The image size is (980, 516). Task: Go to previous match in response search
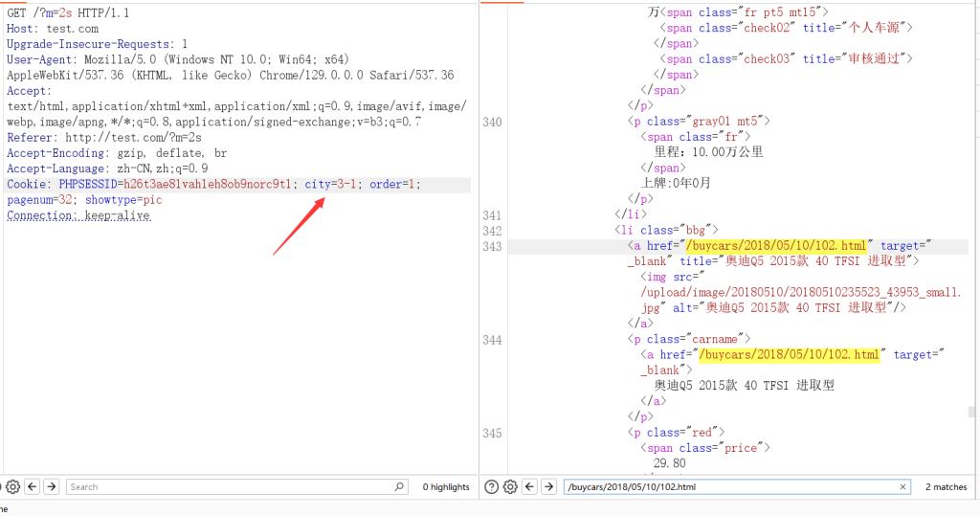pyautogui.click(x=529, y=487)
